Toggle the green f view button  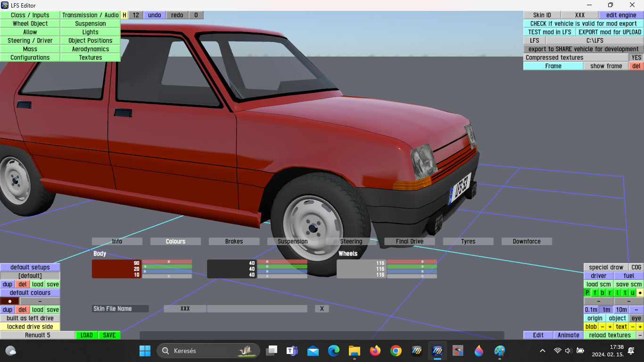click(595, 293)
